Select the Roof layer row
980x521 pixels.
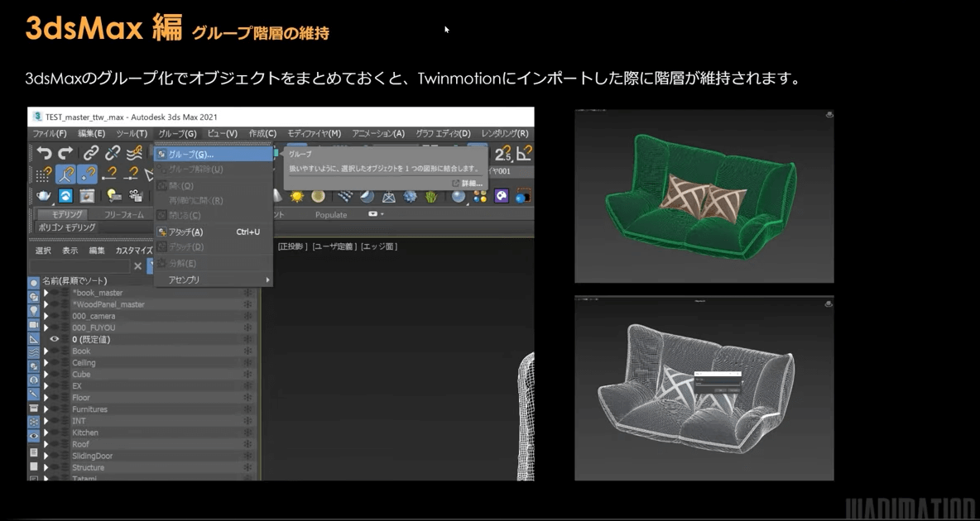point(149,444)
